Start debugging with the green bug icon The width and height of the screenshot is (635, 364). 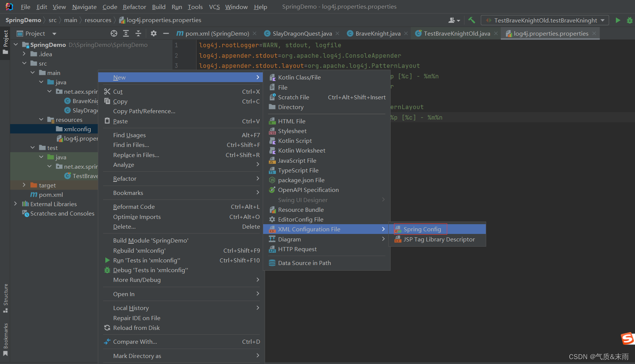(x=630, y=20)
